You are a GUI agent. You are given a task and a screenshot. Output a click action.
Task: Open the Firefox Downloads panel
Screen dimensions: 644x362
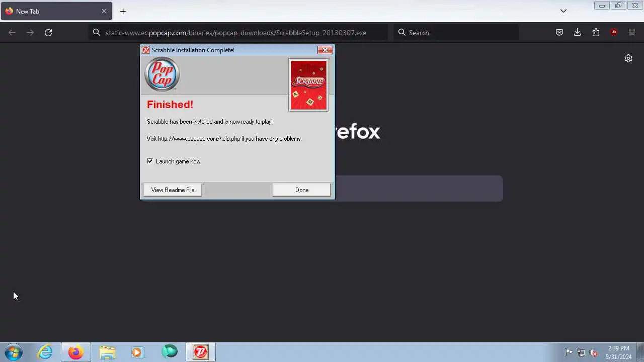pyautogui.click(x=578, y=32)
